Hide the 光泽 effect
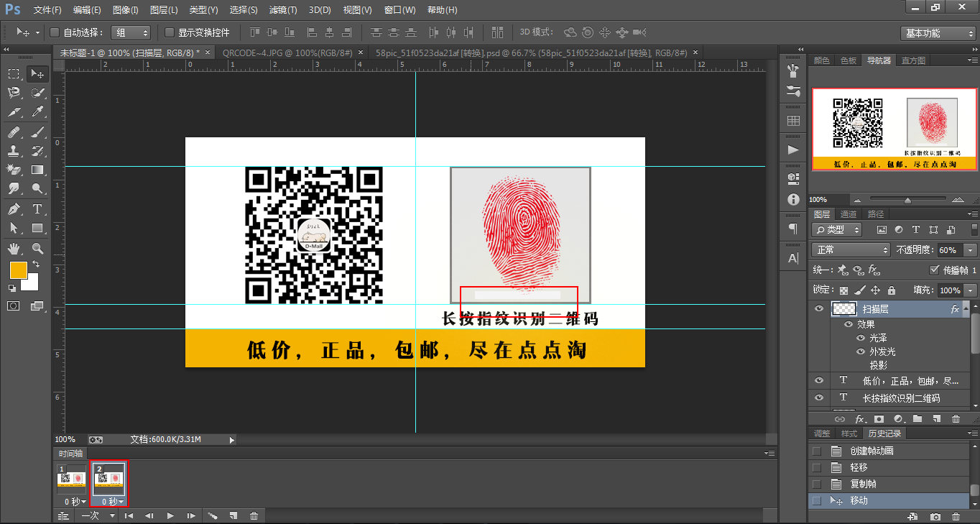Image resolution: width=980 pixels, height=524 pixels. pos(861,338)
